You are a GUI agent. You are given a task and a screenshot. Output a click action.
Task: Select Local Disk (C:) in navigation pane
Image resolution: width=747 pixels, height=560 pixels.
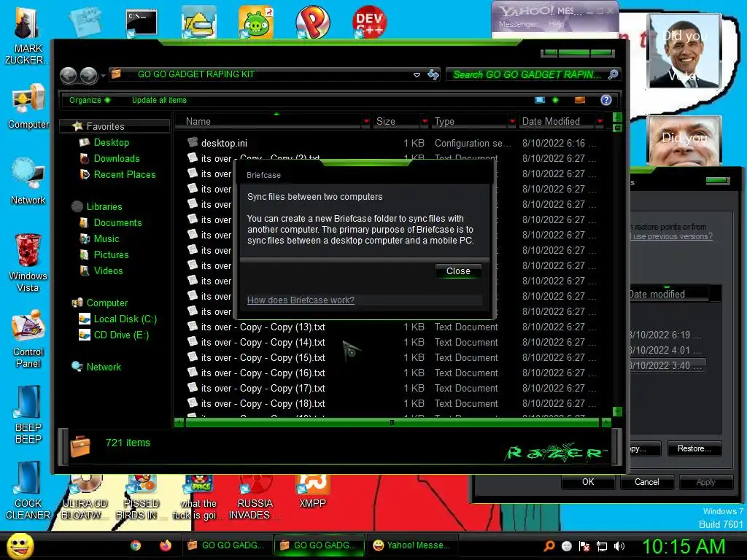(125, 319)
